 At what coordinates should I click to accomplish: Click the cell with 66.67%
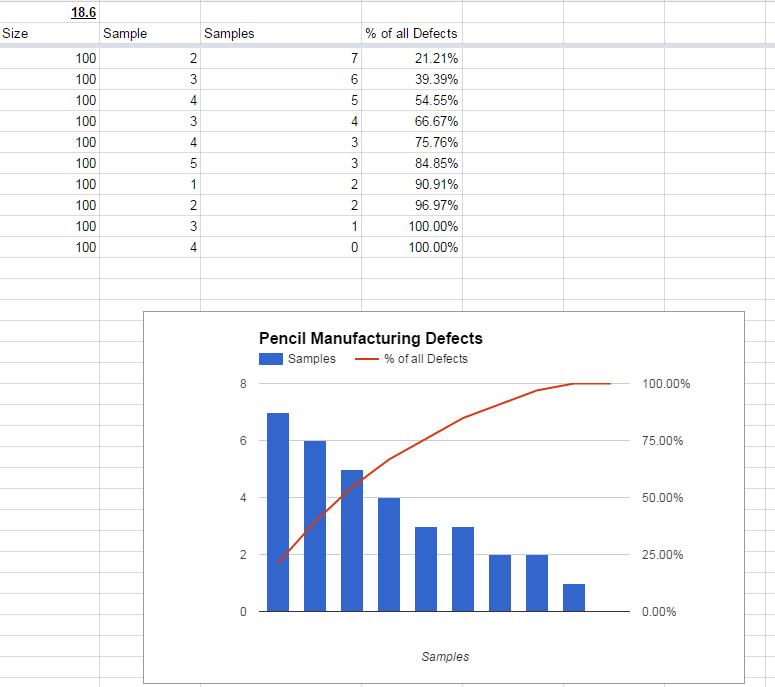[411, 121]
